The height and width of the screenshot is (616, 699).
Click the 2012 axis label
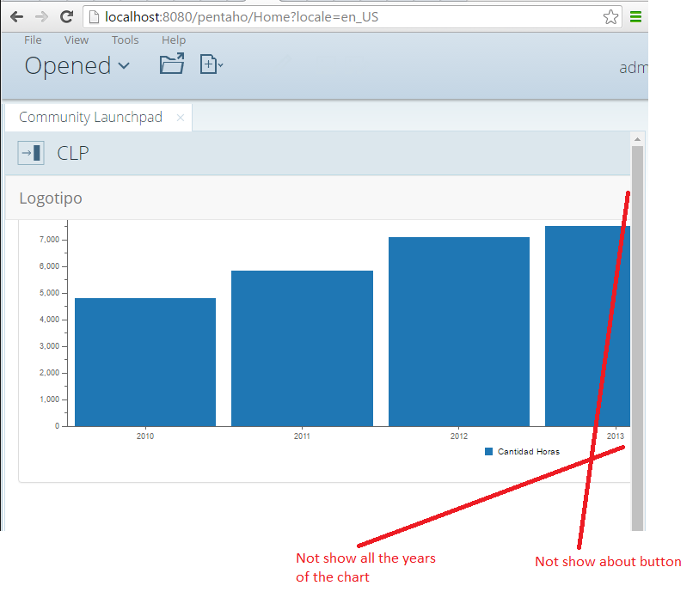pyautogui.click(x=459, y=436)
